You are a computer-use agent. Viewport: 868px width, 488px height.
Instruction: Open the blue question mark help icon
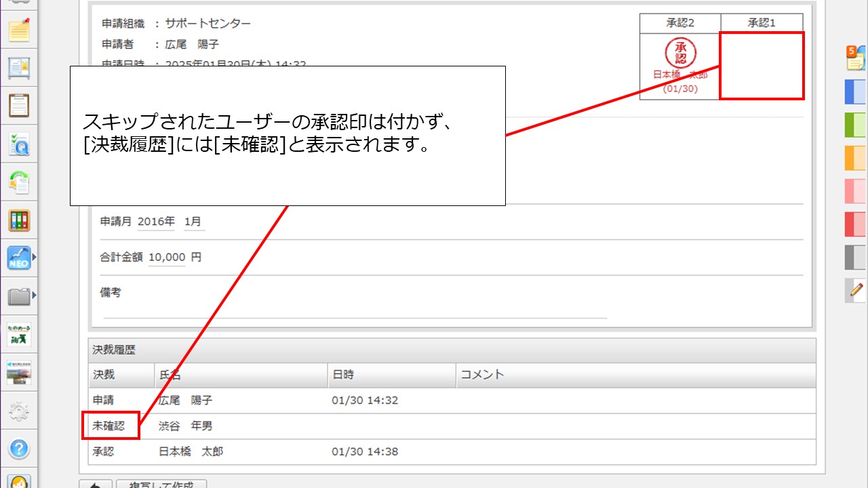pyautogui.click(x=19, y=448)
